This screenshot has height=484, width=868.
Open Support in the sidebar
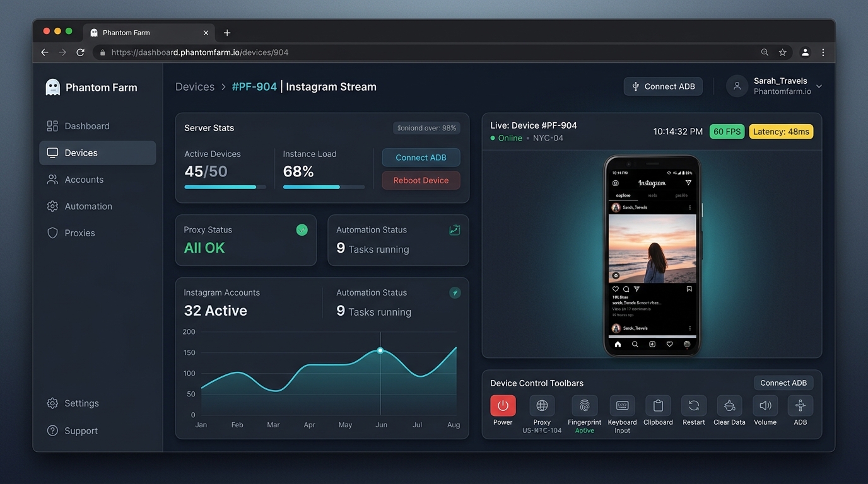[97, 430]
